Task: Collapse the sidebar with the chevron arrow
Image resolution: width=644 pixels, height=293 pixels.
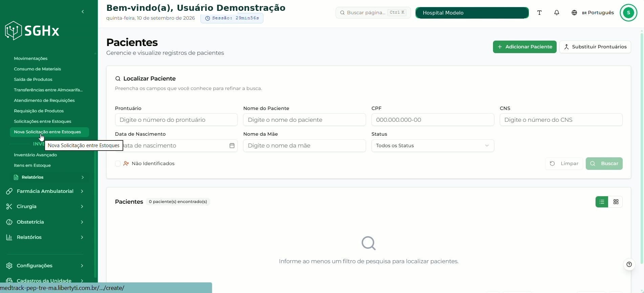Action: click(83, 12)
